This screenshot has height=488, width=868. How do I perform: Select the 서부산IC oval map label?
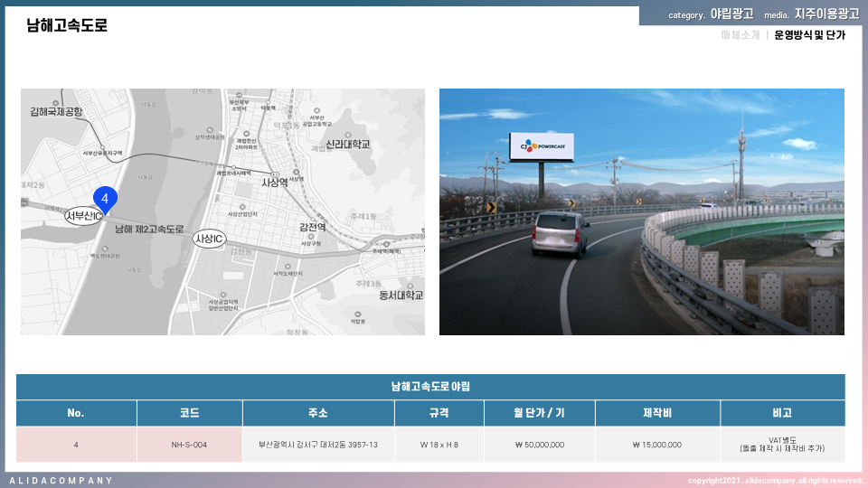tap(83, 217)
